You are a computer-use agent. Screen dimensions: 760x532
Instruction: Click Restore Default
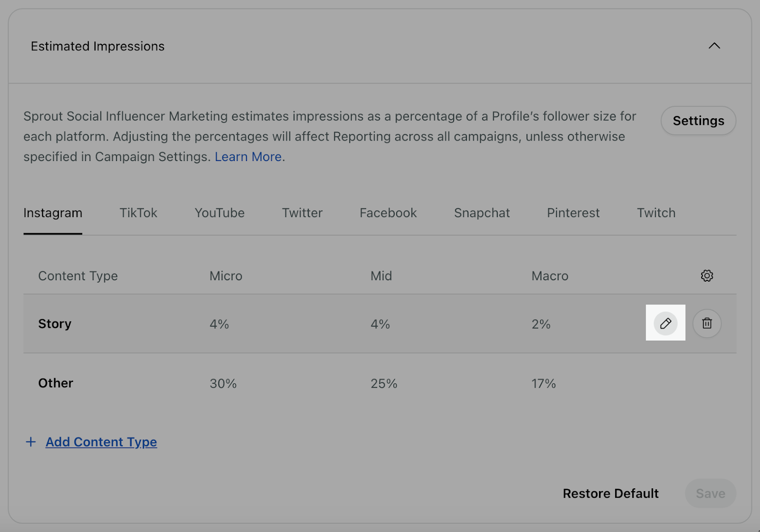click(x=610, y=494)
